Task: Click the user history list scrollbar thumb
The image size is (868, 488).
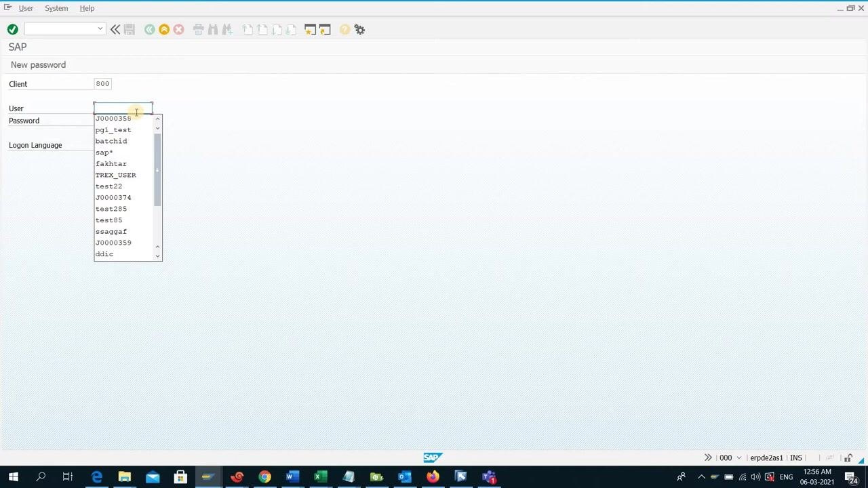Action: pyautogui.click(x=157, y=169)
